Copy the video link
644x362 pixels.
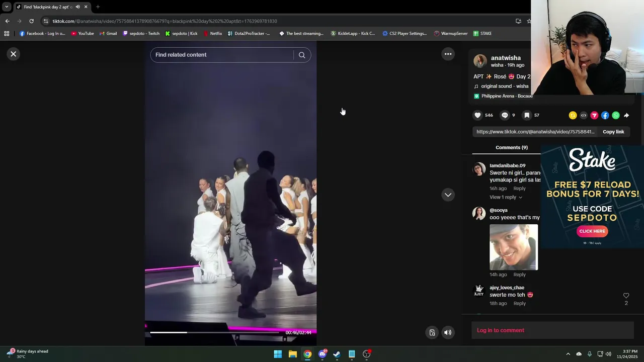click(x=613, y=132)
